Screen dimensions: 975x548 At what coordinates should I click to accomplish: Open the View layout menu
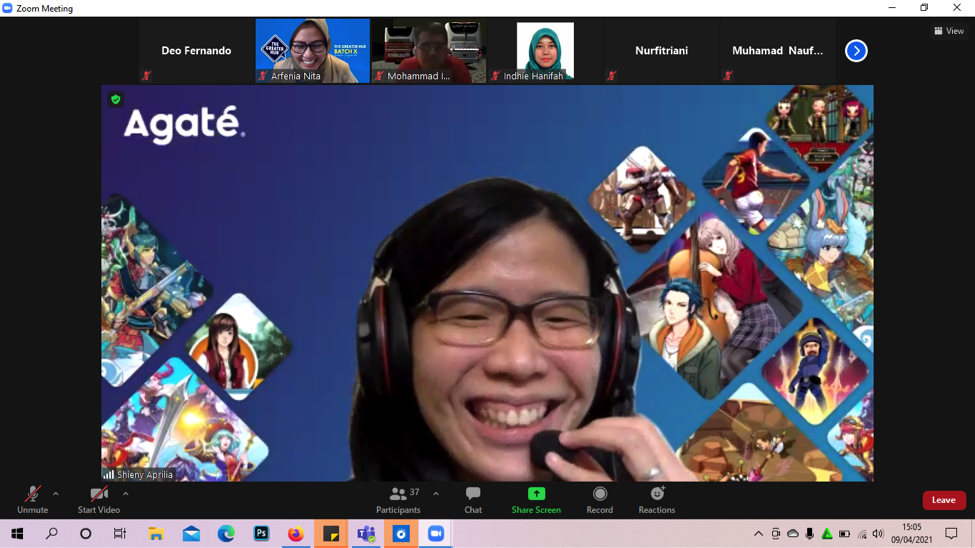coord(949,30)
